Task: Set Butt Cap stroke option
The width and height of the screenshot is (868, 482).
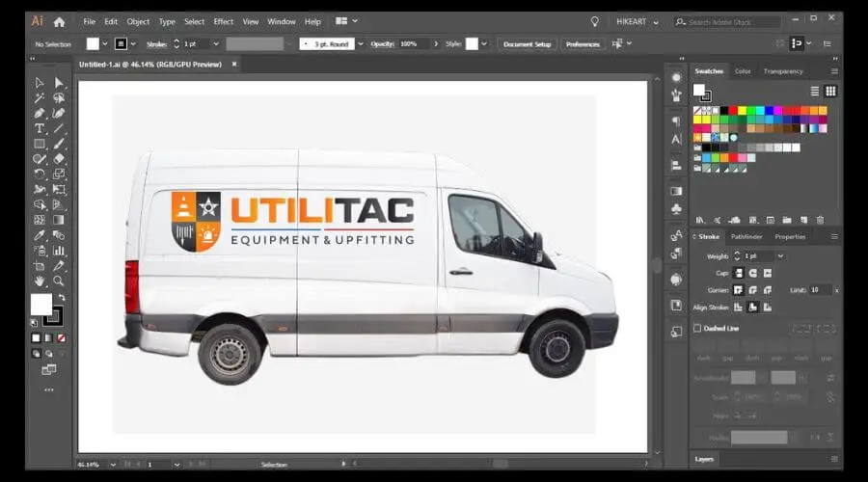Action: [739, 273]
